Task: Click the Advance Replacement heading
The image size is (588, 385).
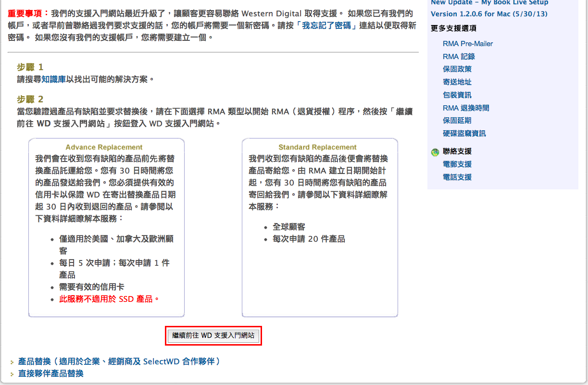Action: (104, 148)
